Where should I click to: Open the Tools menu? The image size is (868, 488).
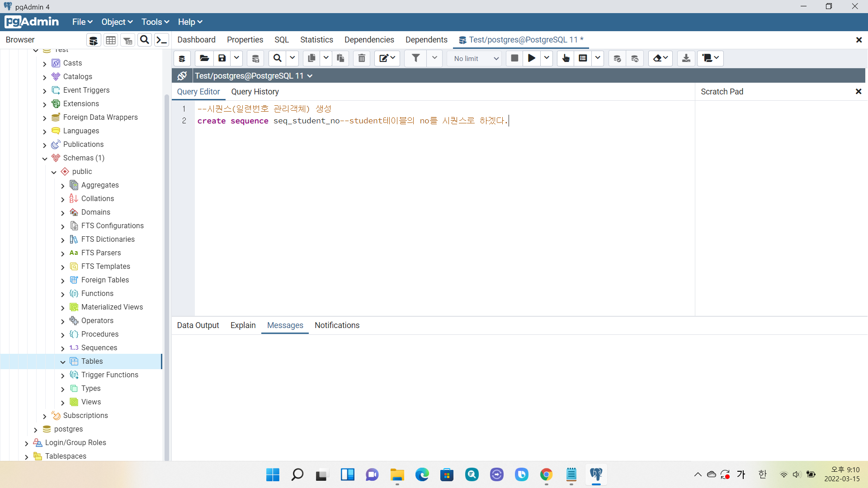(155, 22)
